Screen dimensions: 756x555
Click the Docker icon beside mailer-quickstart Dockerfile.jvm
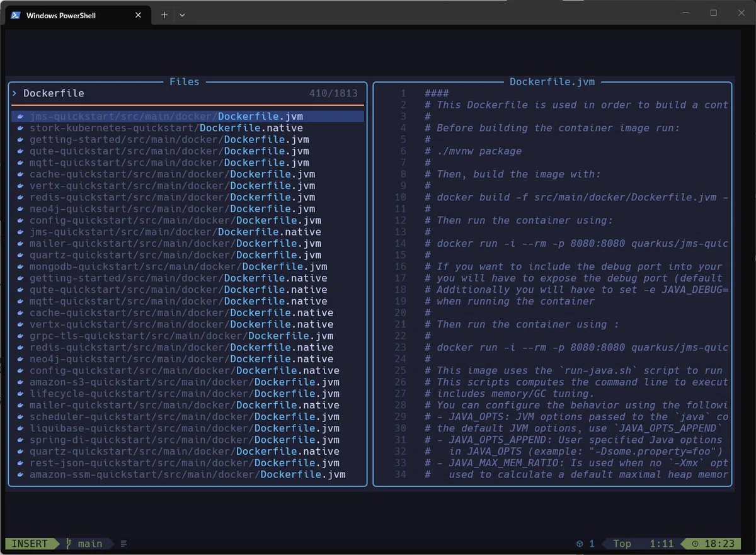click(x=21, y=244)
